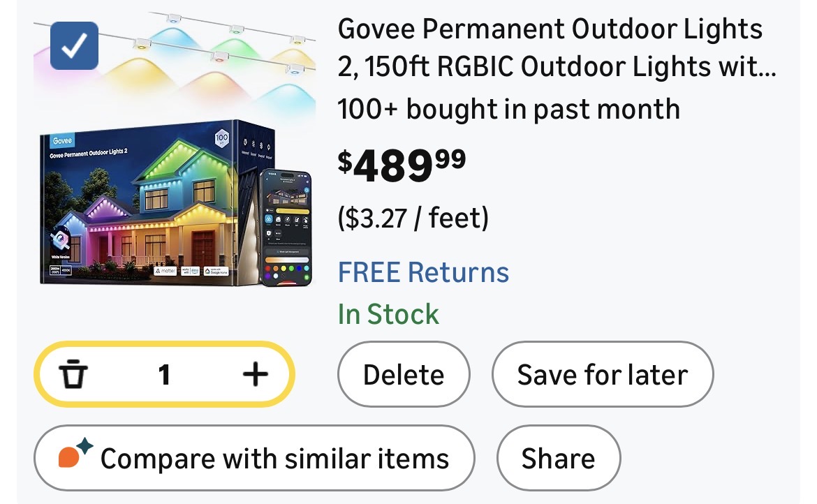Click the $3.27 per feet unit price
The height and width of the screenshot is (504, 817).
point(413,218)
